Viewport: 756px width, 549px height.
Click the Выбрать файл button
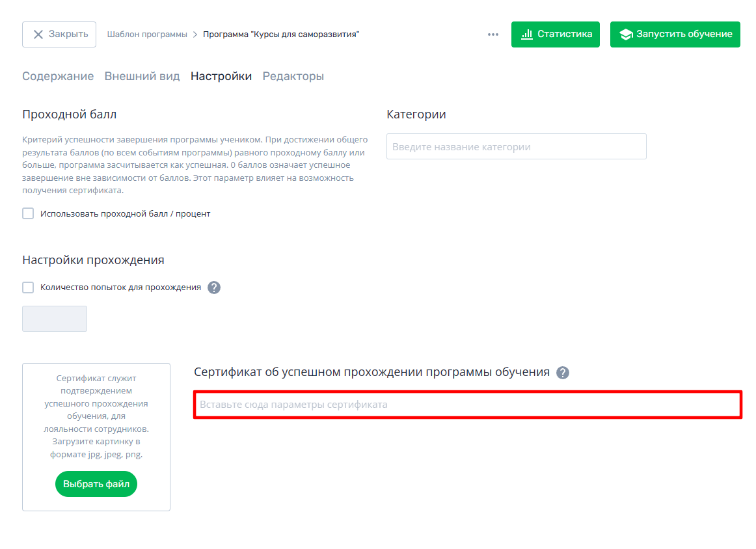96,483
